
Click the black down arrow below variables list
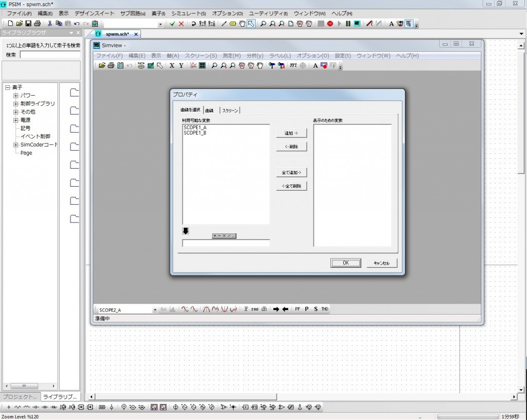(x=185, y=231)
